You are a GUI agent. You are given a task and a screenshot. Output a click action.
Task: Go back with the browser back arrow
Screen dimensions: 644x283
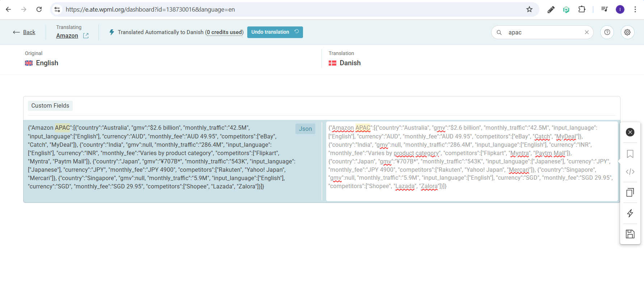coord(8,9)
